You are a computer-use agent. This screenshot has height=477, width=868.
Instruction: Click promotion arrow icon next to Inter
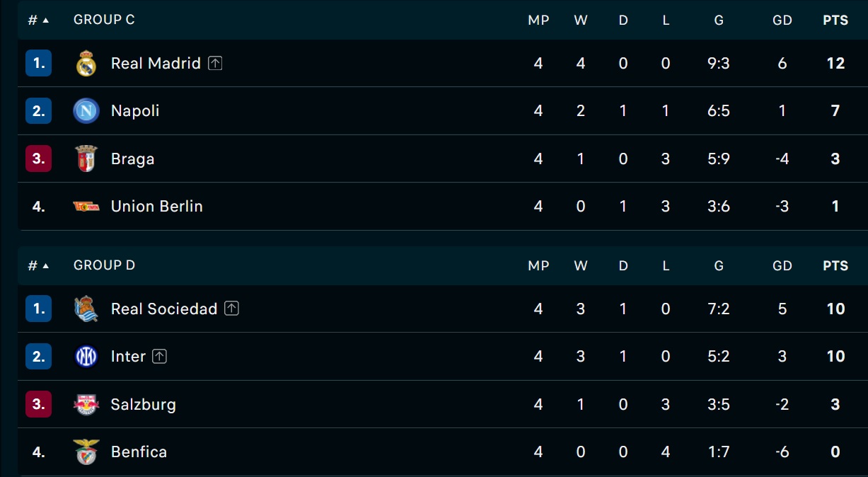coord(160,357)
